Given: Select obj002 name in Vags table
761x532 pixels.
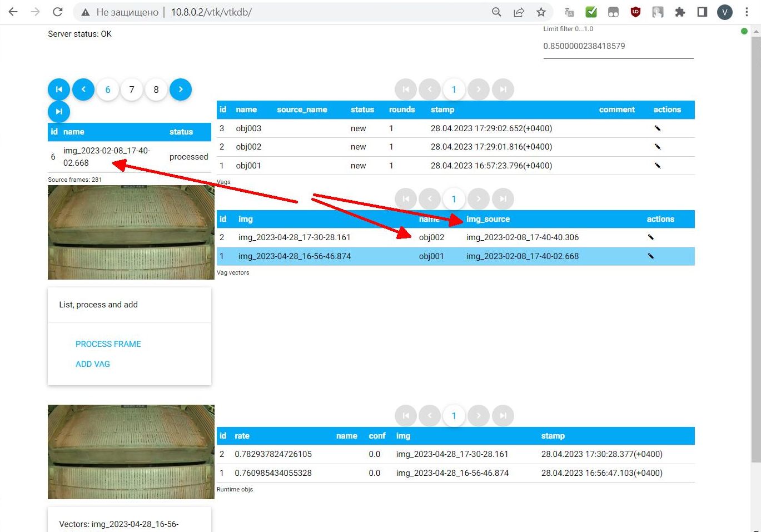Looking at the screenshot, I should coord(248,147).
